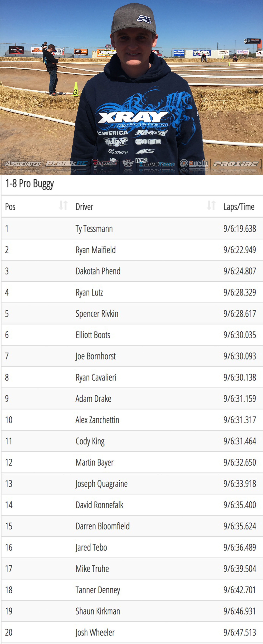Sort table by Driver column arrows
Image resolution: width=263 pixels, height=644 pixels.
pyautogui.click(x=211, y=206)
